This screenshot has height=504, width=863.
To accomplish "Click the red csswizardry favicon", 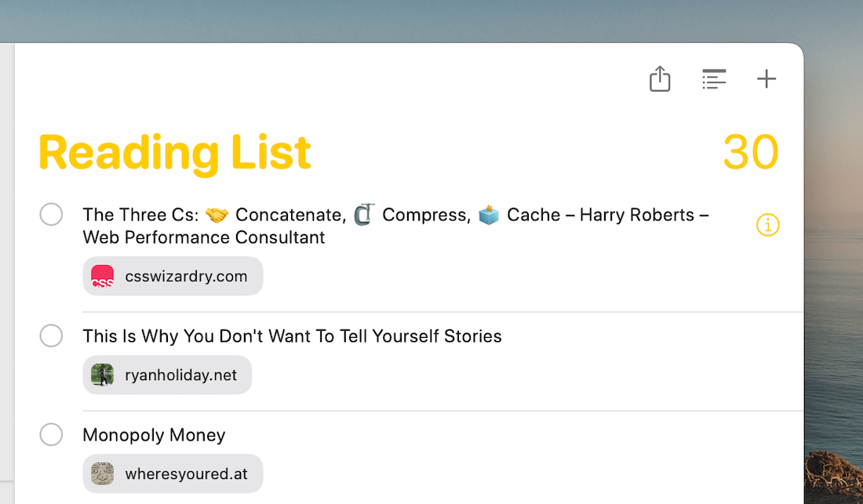I will pyautogui.click(x=103, y=276).
